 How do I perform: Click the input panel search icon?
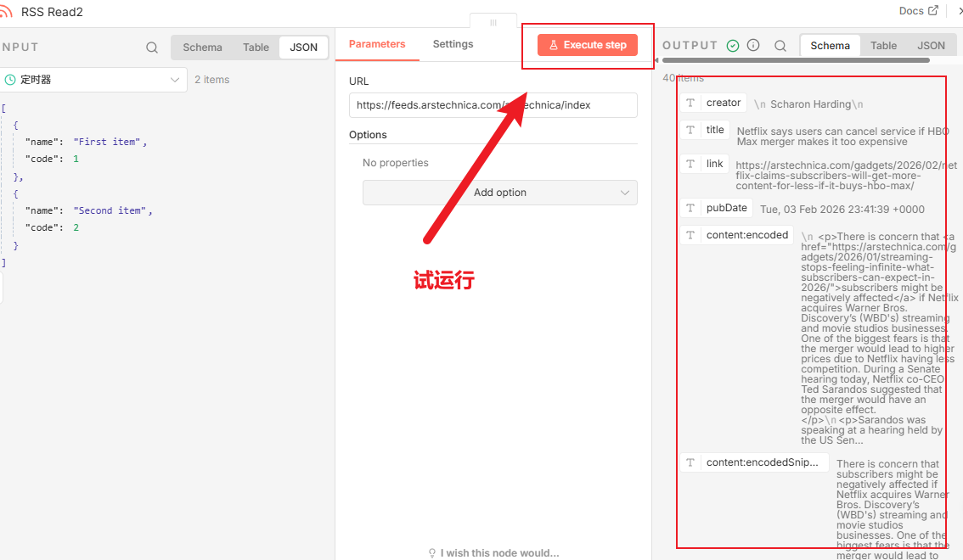pyautogui.click(x=152, y=48)
